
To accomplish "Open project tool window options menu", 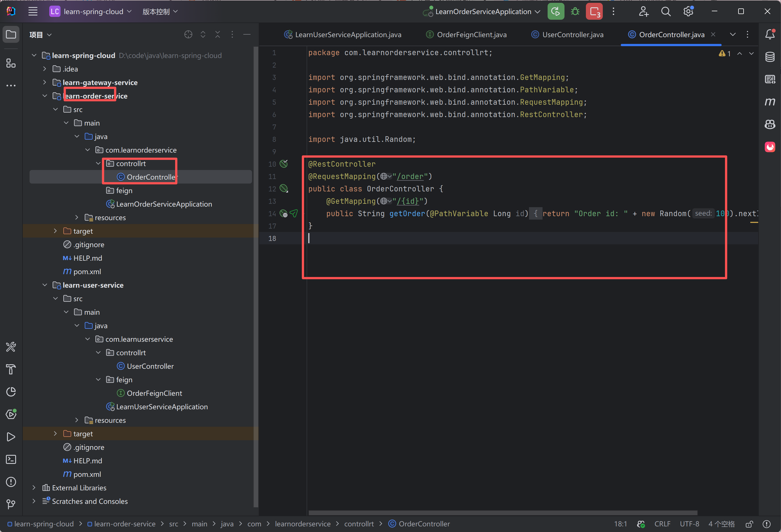I will [x=232, y=34].
